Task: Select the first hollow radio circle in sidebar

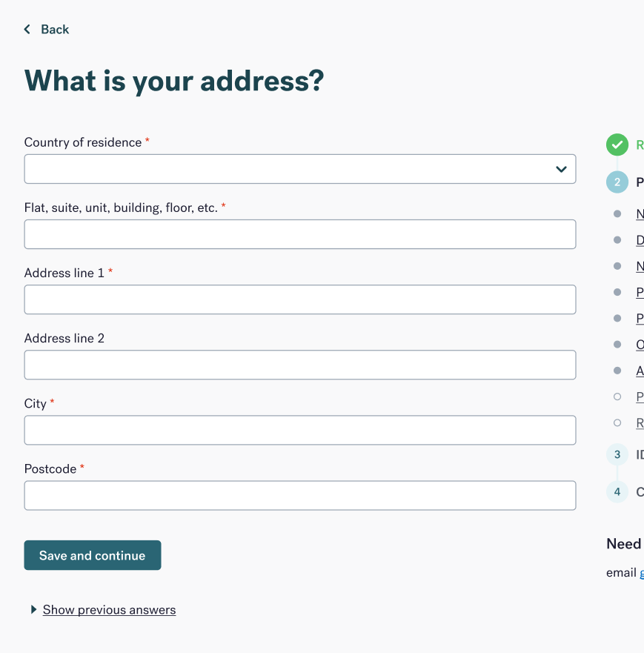Action: pos(617,397)
